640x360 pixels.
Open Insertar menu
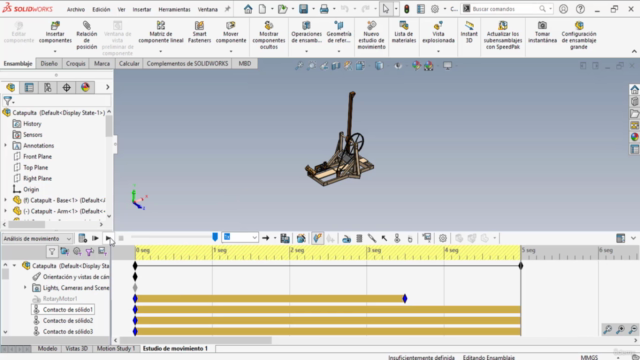142,9
